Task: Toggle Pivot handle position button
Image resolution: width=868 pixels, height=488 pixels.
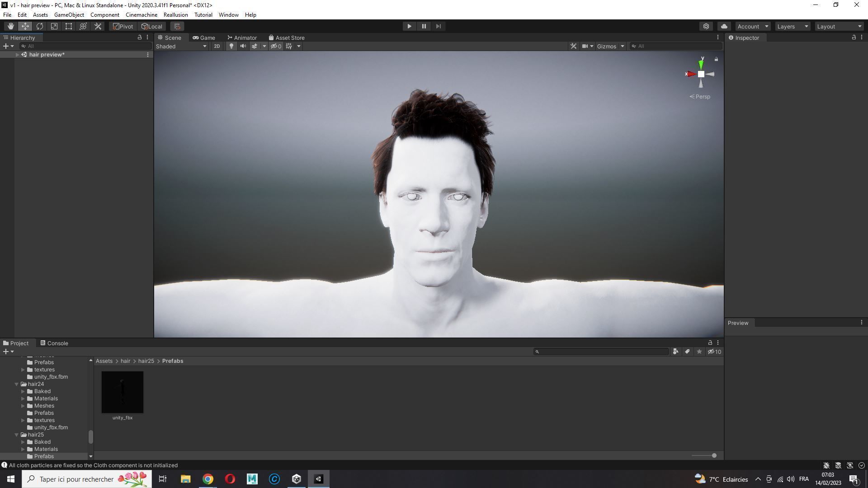Action: pos(123,26)
